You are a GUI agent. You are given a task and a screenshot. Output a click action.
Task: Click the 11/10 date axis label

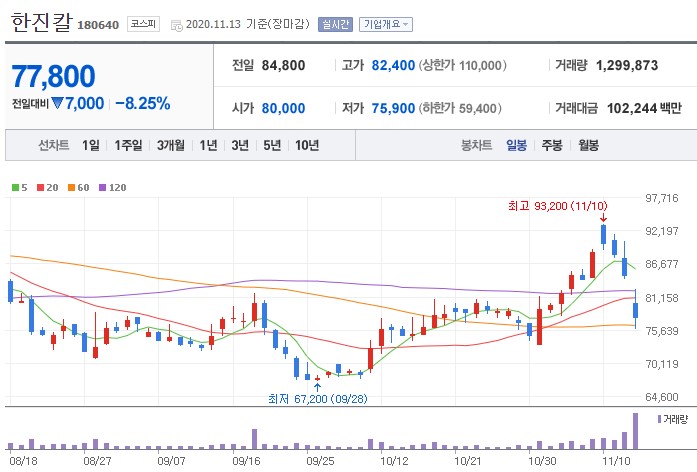[x=616, y=461]
